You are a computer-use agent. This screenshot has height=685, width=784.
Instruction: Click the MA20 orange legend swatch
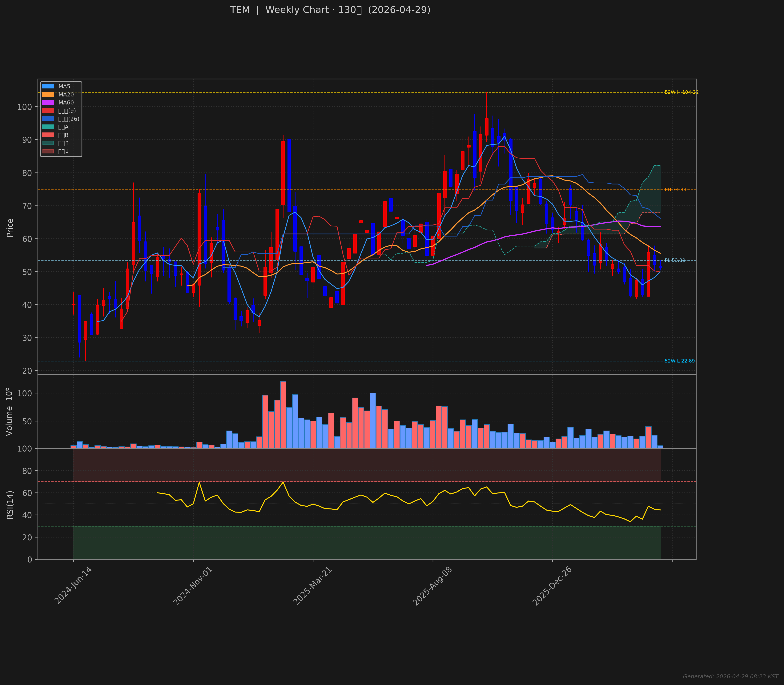click(48, 94)
